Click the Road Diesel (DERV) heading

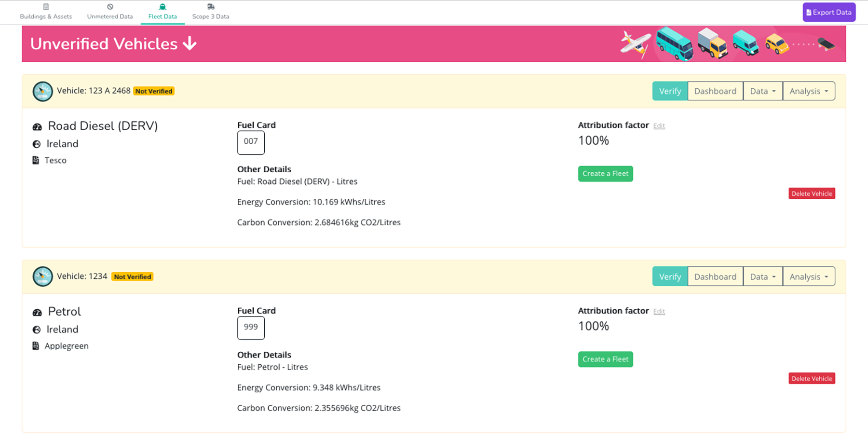click(x=103, y=126)
